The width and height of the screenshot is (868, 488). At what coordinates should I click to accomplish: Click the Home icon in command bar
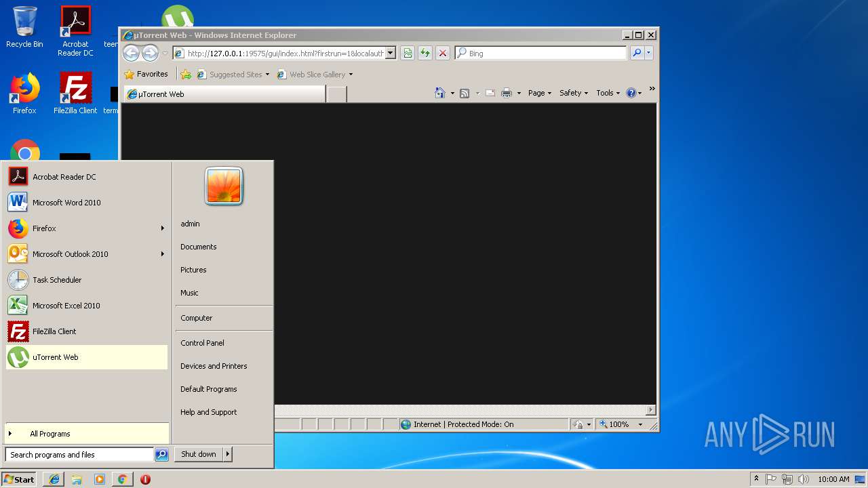440,93
